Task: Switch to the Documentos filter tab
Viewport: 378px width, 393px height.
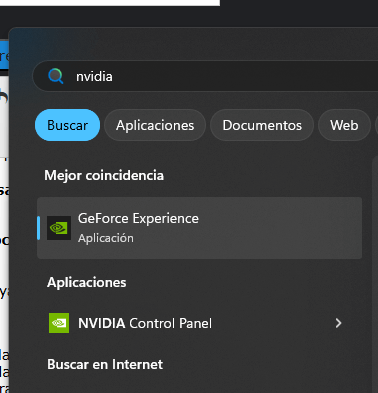Action: pyautogui.click(x=262, y=125)
